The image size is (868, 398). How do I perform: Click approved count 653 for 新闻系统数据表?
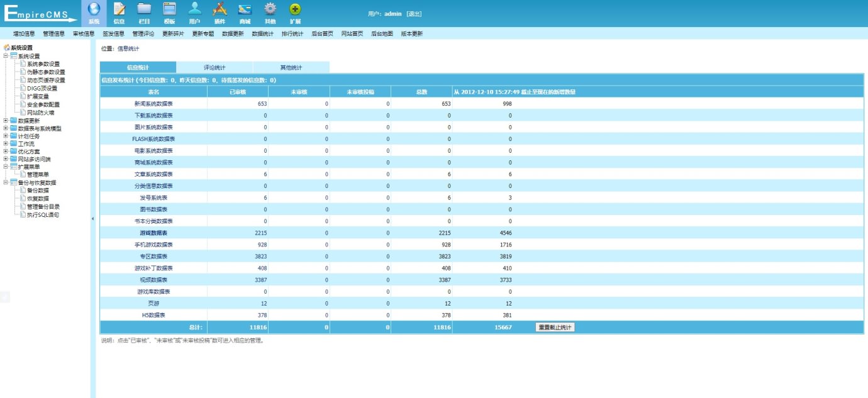tap(262, 104)
